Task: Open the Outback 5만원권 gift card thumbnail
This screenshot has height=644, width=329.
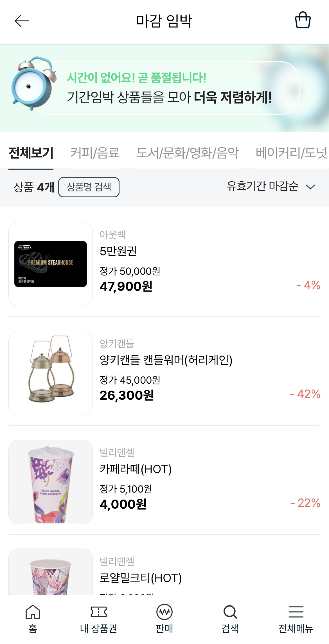Action: click(x=51, y=264)
